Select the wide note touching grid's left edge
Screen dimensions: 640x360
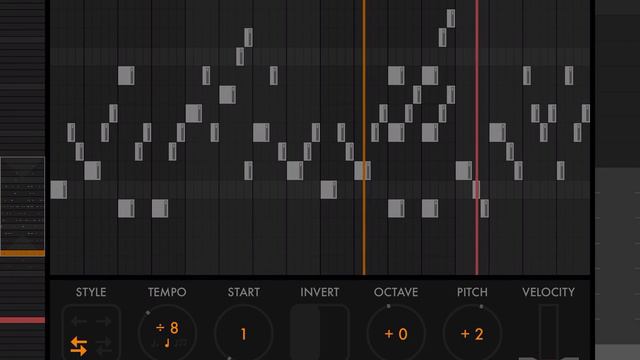click(x=59, y=190)
